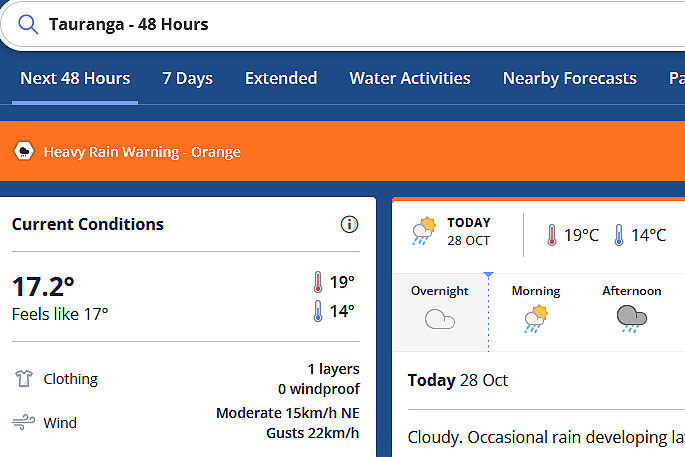Select the Morning sun showers icon

point(536,319)
